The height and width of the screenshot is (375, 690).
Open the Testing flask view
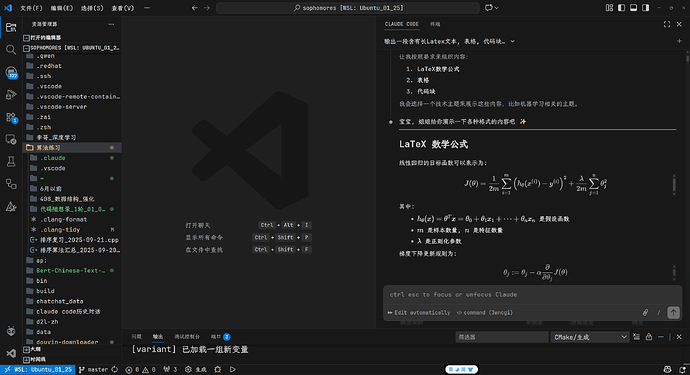tap(11, 162)
